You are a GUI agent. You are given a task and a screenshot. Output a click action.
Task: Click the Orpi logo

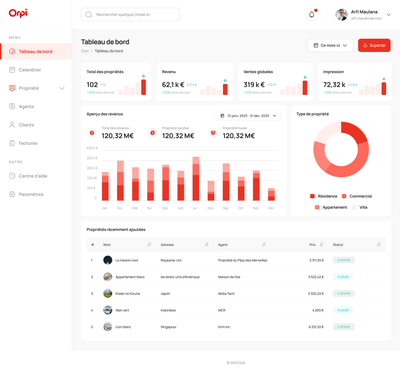(x=18, y=13)
